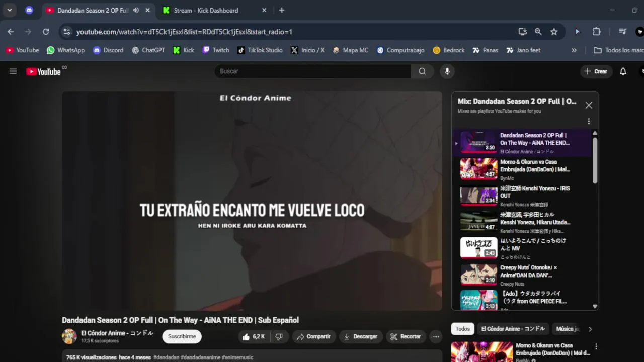Open the extensions puzzle icon

596,32
